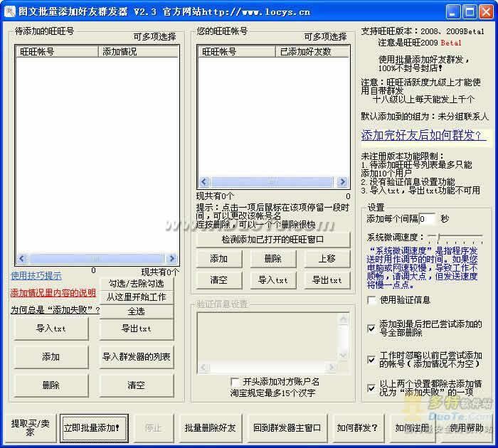
Task: Click 提取买/卖家 button
Action: [x=30, y=428]
